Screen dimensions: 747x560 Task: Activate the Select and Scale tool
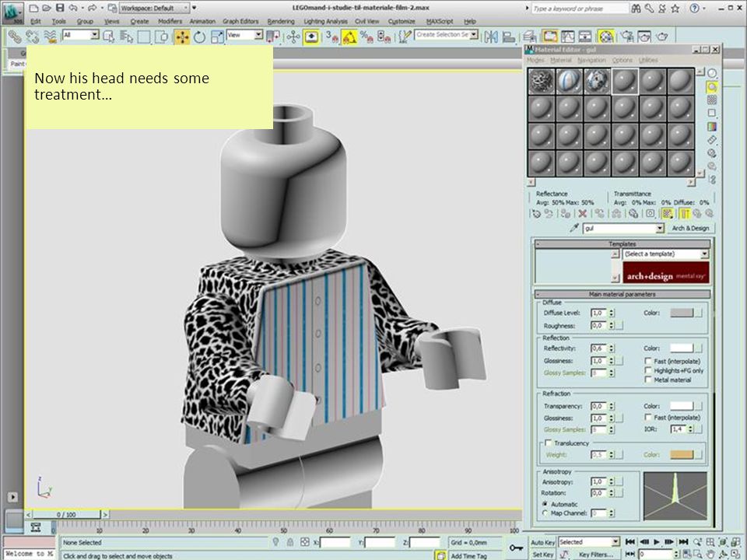coord(217,37)
